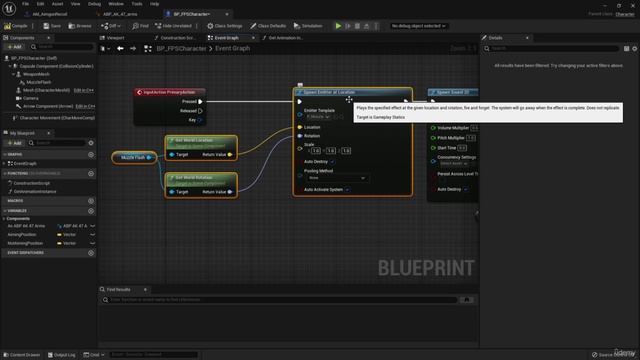Expand the EventGraph entry
Screen dimensions: 640x360
point(4,163)
